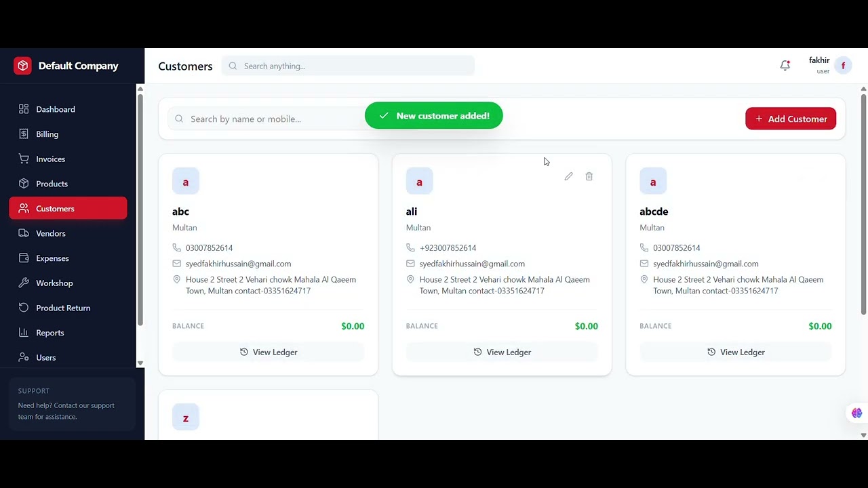
Task: View Ledger for abc customer
Action: pos(268,352)
